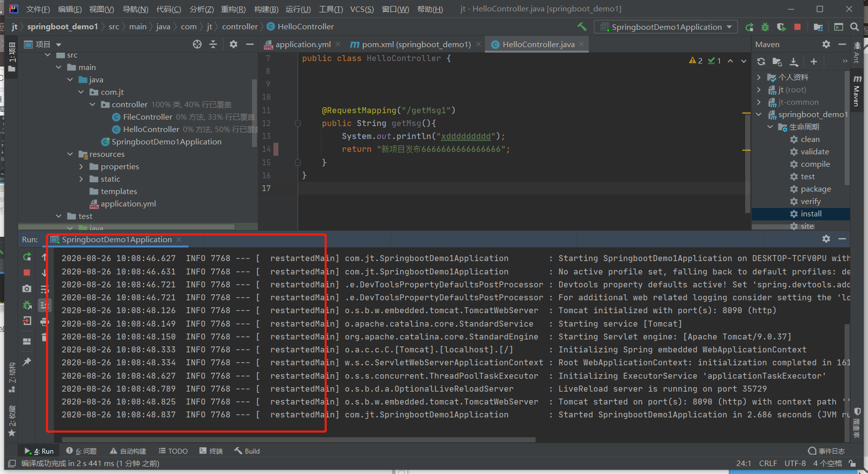The height and width of the screenshot is (474, 868).
Task: Toggle the read-only lock in the status bar
Action: (x=853, y=463)
